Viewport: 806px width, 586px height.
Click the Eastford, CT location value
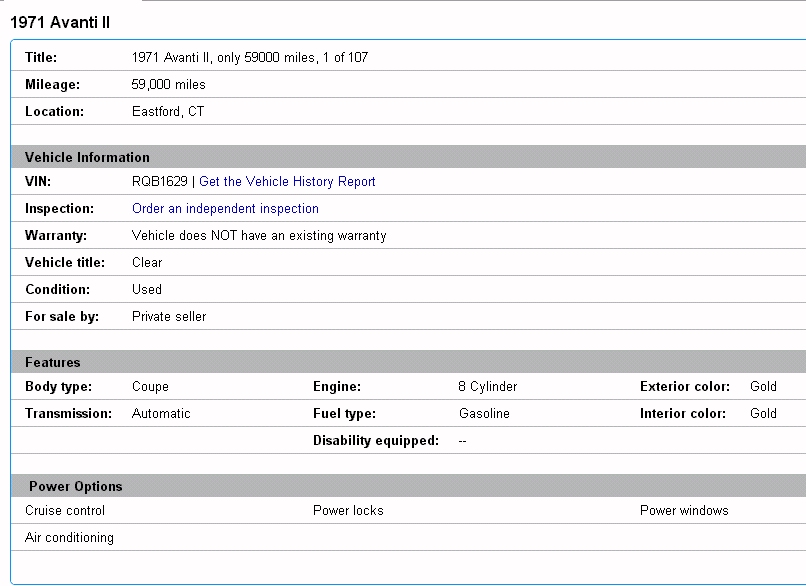tap(167, 112)
